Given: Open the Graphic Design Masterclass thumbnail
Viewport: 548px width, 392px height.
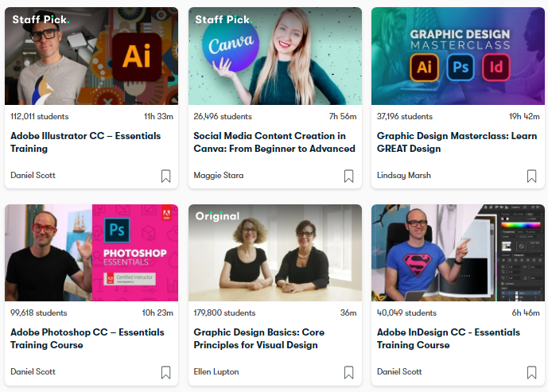Looking at the screenshot, I should [x=458, y=56].
